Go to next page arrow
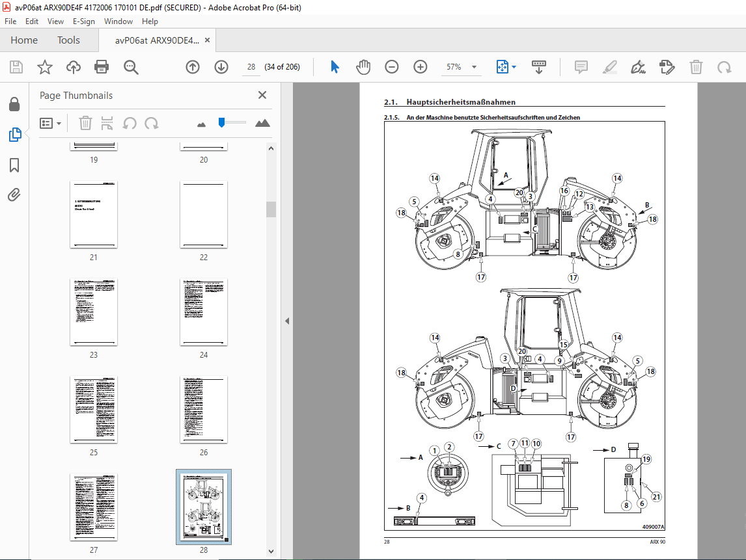Viewport: 746px width, 560px height. [221, 67]
